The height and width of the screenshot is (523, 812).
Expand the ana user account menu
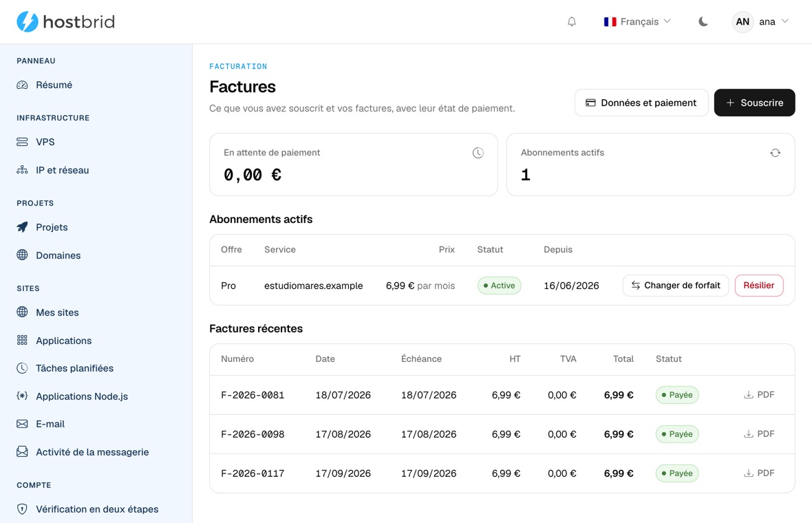click(x=760, y=22)
